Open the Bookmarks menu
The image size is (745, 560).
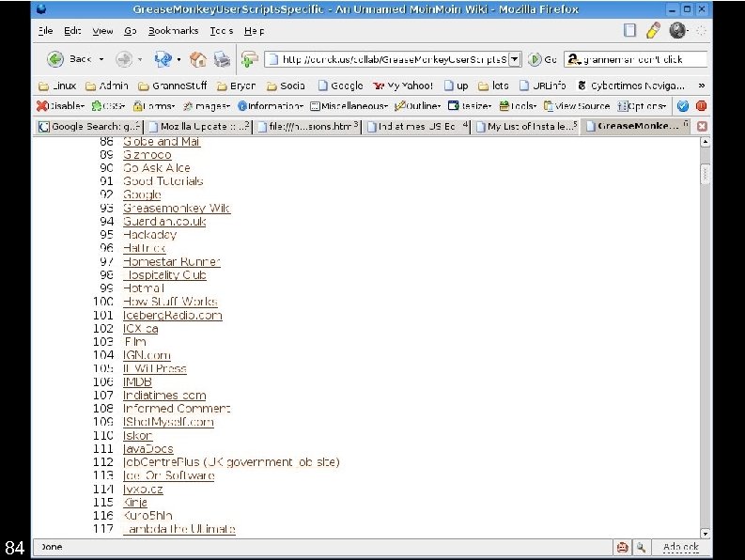pyautogui.click(x=174, y=31)
